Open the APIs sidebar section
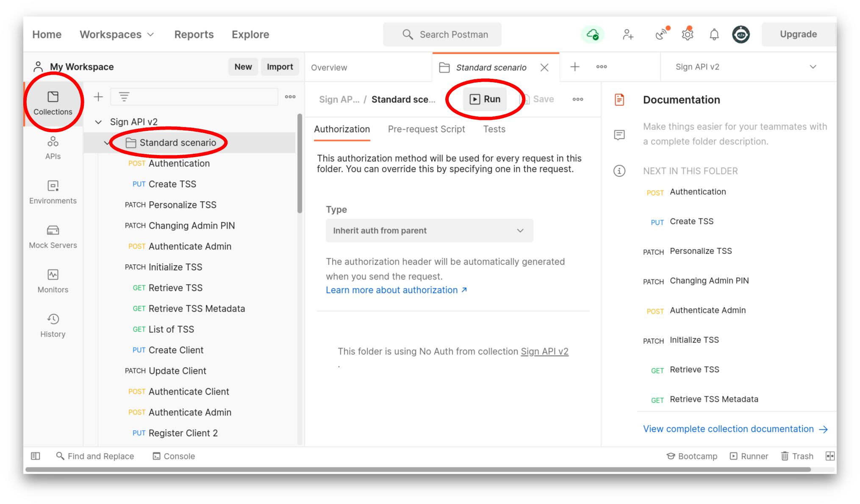The height and width of the screenshot is (504, 860). 53,147
